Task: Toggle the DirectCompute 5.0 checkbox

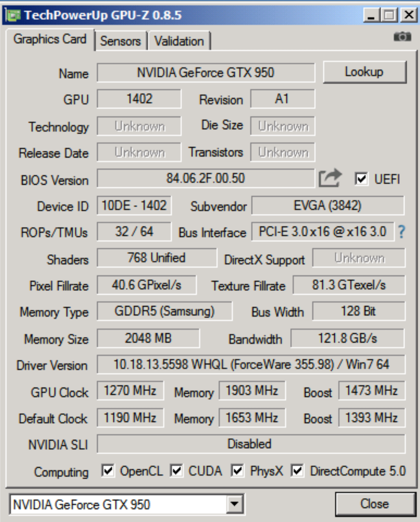Action: [297, 471]
